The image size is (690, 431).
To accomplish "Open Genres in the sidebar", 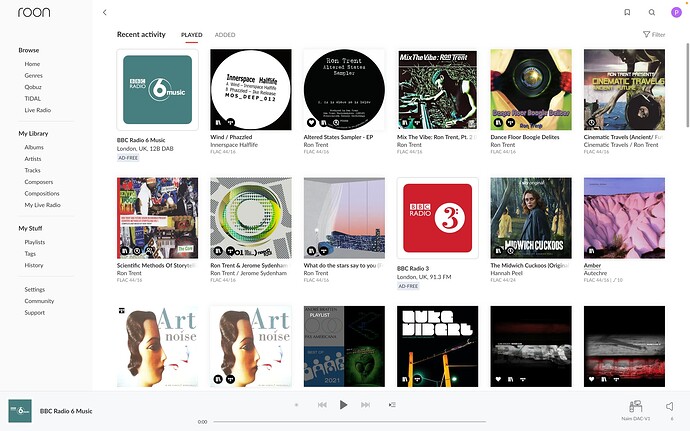I will 33,75.
